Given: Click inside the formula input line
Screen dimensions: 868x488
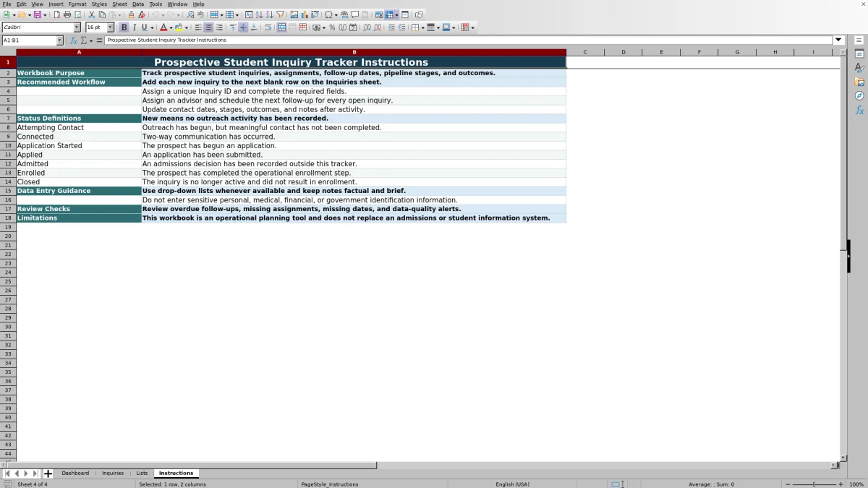Looking at the screenshot, I should click(469, 40).
